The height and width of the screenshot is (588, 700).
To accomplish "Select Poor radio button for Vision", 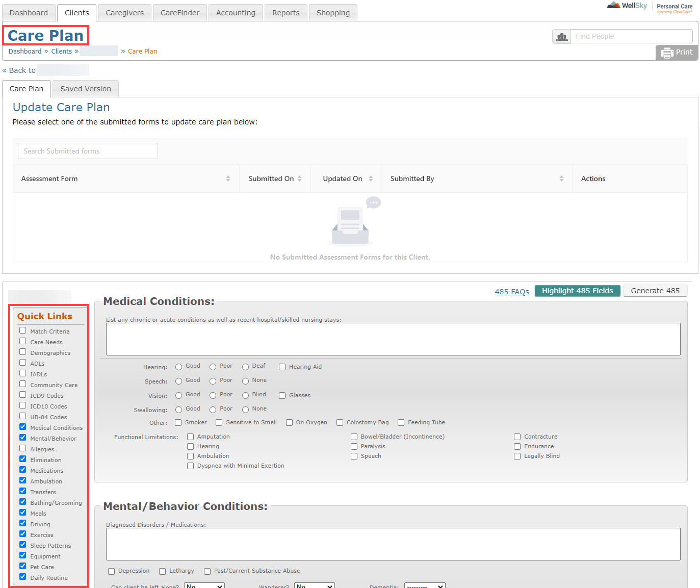I will 213,396.
